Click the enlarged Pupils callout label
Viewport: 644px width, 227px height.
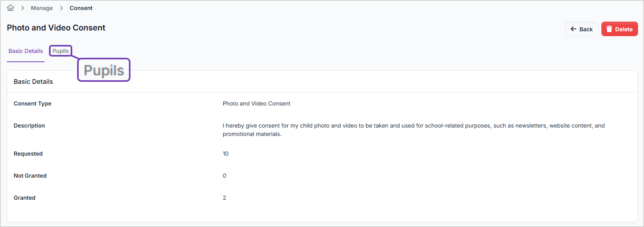[x=104, y=70]
